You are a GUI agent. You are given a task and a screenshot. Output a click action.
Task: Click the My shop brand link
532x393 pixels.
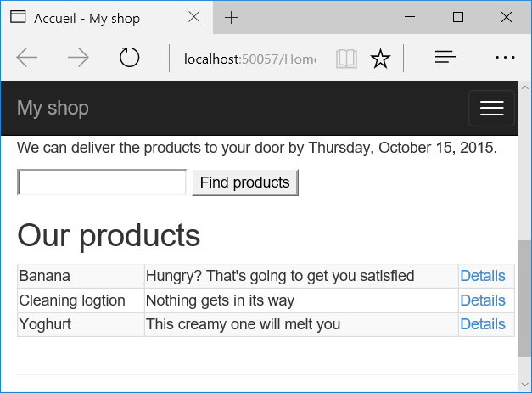pyautogui.click(x=53, y=108)
